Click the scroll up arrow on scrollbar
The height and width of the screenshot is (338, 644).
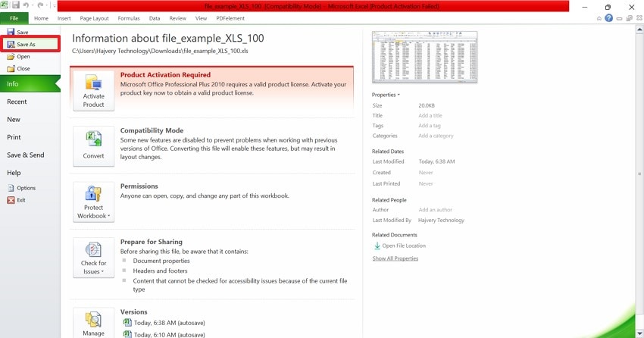click(639, 30)
